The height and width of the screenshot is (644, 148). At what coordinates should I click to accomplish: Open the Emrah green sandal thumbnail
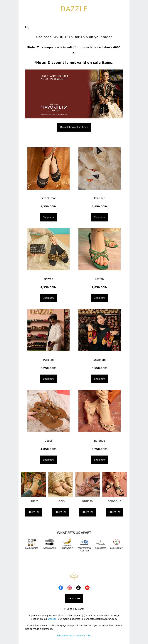(100, 249)
